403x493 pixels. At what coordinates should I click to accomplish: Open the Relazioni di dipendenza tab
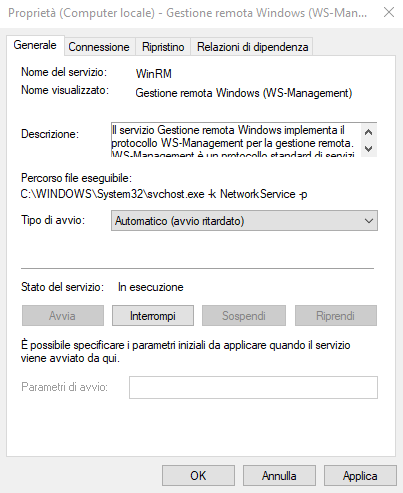(252, 47)
